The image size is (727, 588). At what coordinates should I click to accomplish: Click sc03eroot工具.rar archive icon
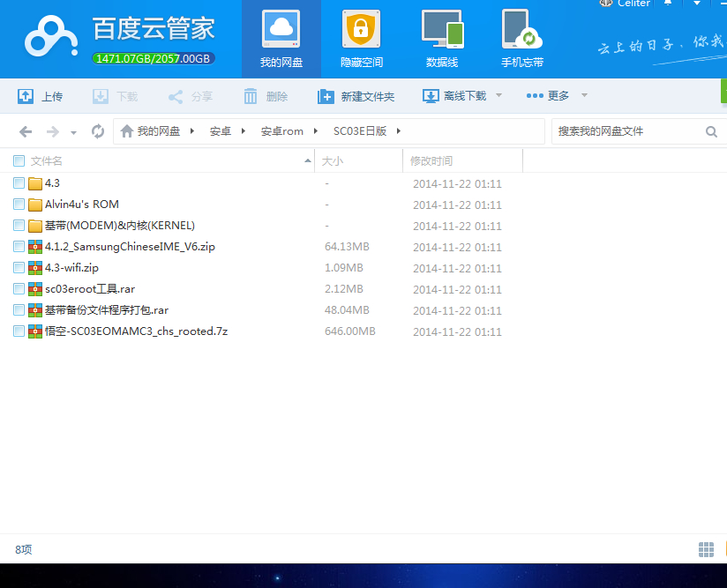click(35, 289)
